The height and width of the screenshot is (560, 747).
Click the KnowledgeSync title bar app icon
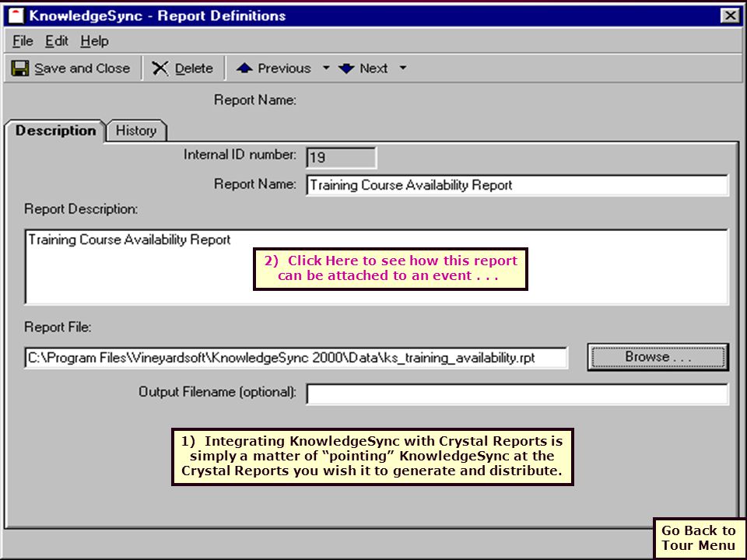[x=16, y=16]
